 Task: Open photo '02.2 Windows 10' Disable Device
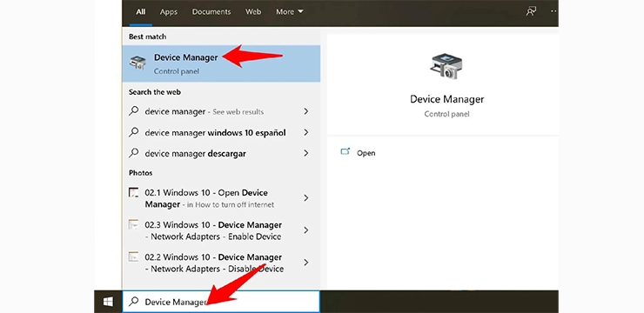(221, 263)
